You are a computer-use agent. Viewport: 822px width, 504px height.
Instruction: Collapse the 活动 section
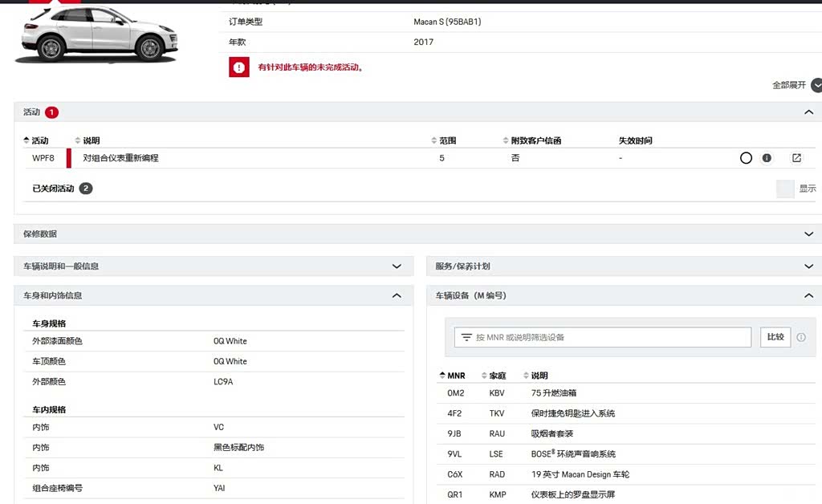(809, 112)
